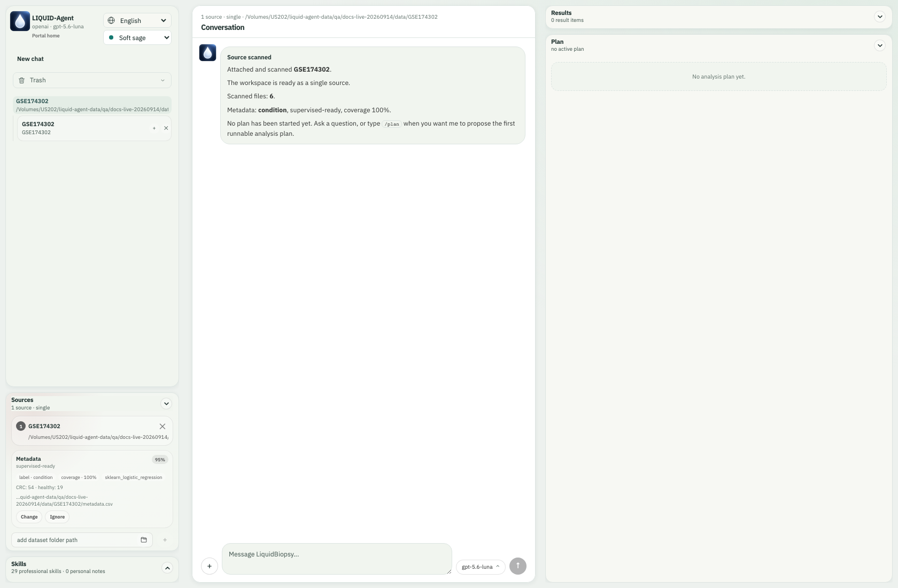Viewport: 898px width, 588px height.
Task: Collapse the Results panel
Action: (x=880, y=17)
